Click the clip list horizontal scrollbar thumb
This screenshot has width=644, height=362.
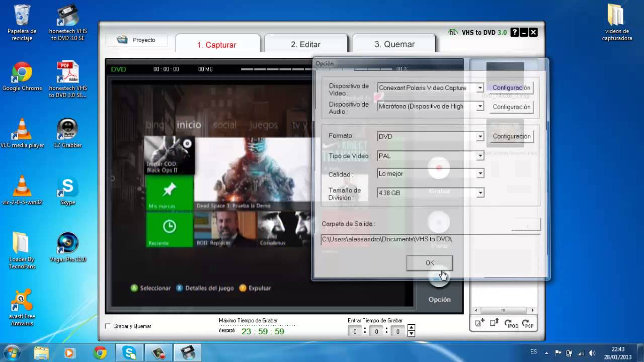click(x=503, y=310)
